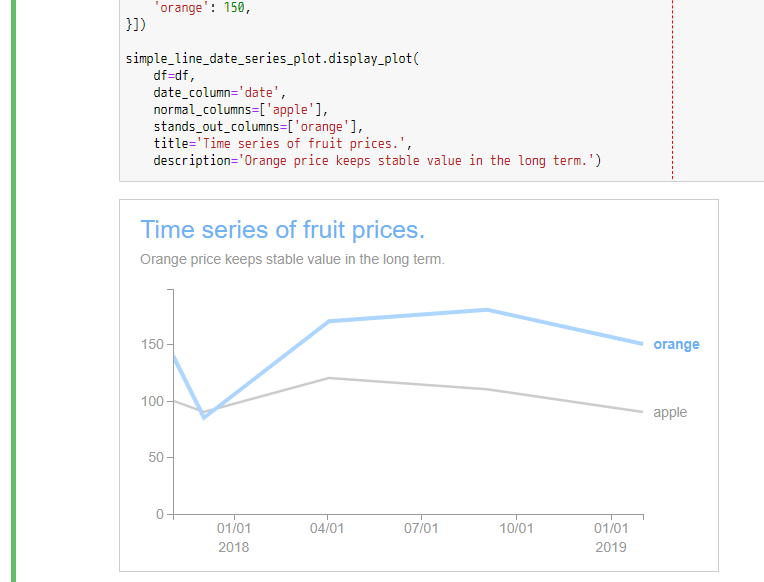Click the 04/01 x-axis tick label
This screenshot has height=582, width=764.
pyautogui.click(x=328, y=529)
